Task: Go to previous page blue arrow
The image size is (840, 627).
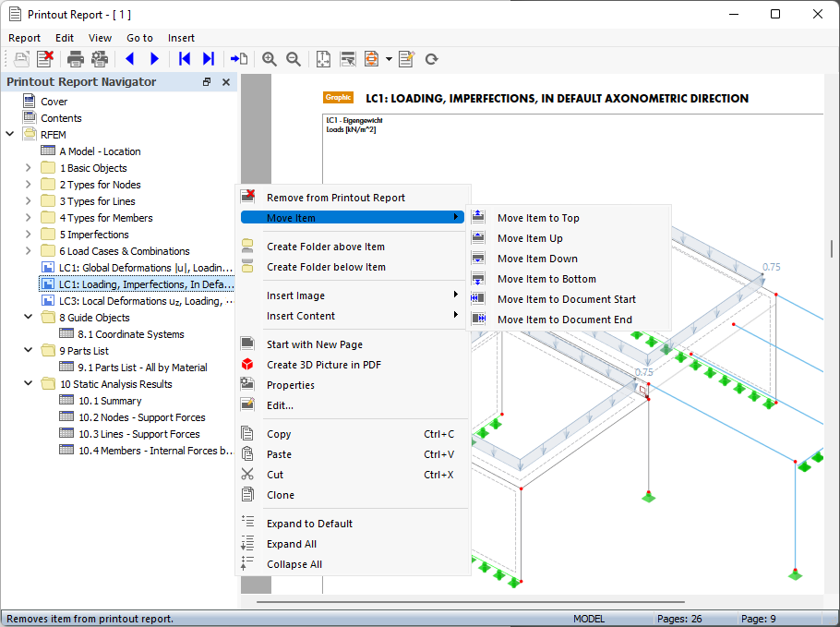Action: 129,59
